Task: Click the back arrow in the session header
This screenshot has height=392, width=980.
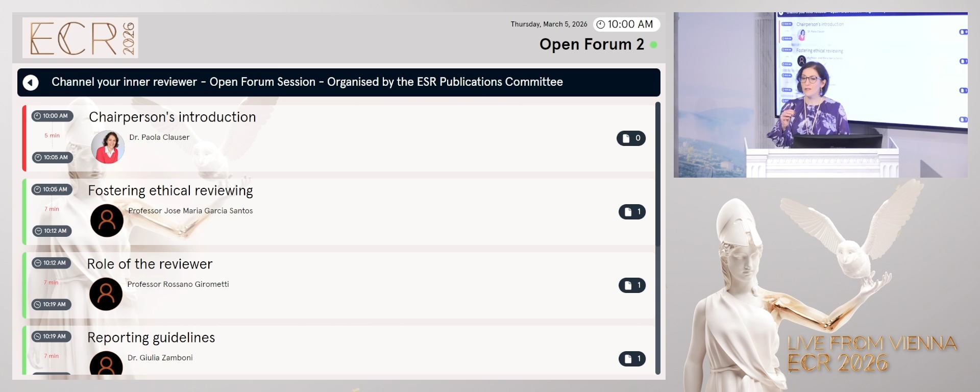Action: coord(31,83)
